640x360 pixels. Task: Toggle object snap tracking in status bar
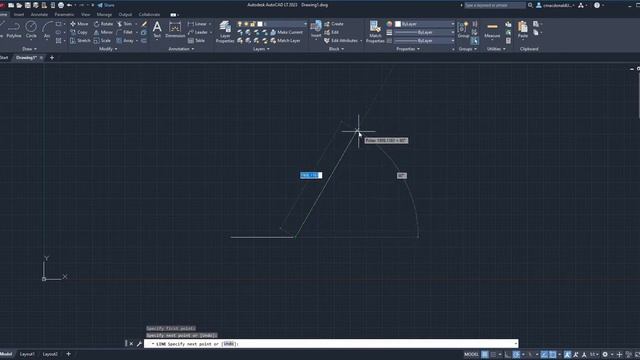tap(544, 354)
